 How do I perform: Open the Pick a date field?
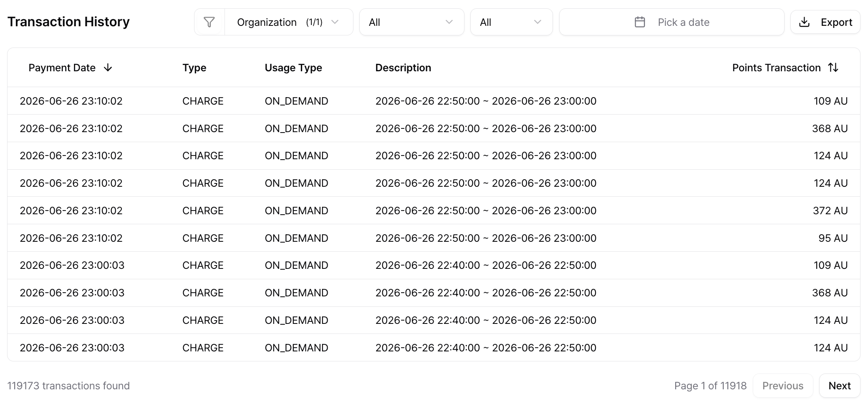coord(671,22)
